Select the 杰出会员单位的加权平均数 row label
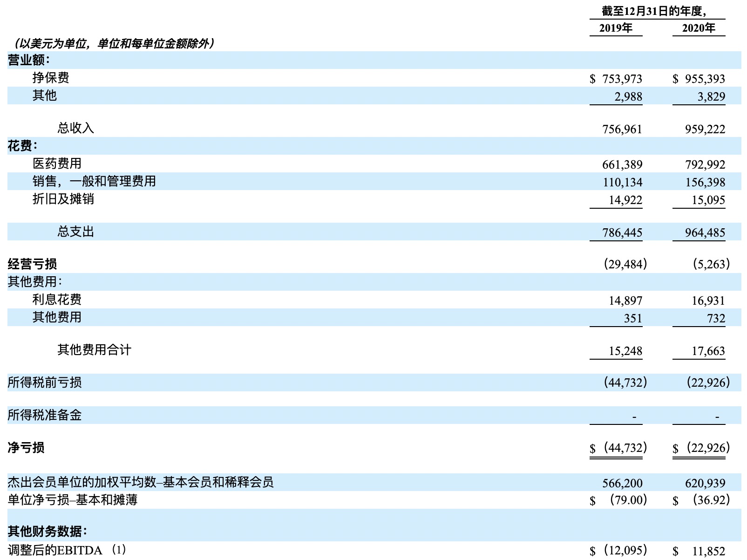747x560 pixels. point(141,482)
